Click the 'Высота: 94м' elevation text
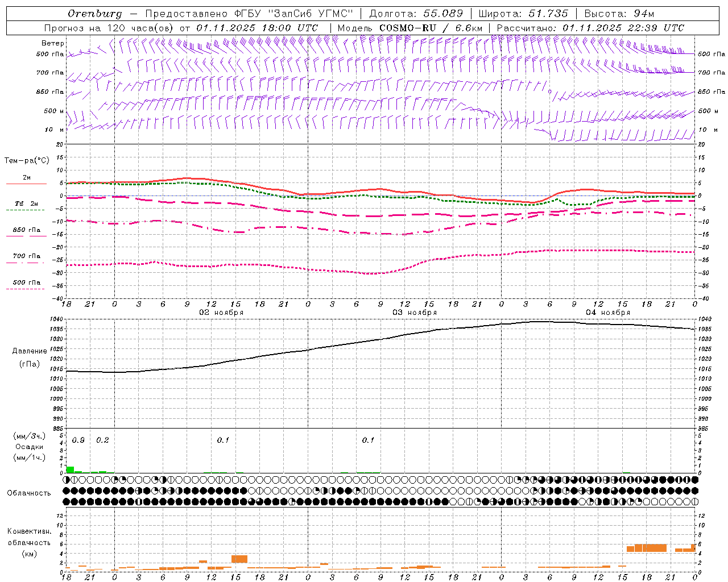Screen dimensions: 728x582 pyautogui.click(x=619, y=14)
